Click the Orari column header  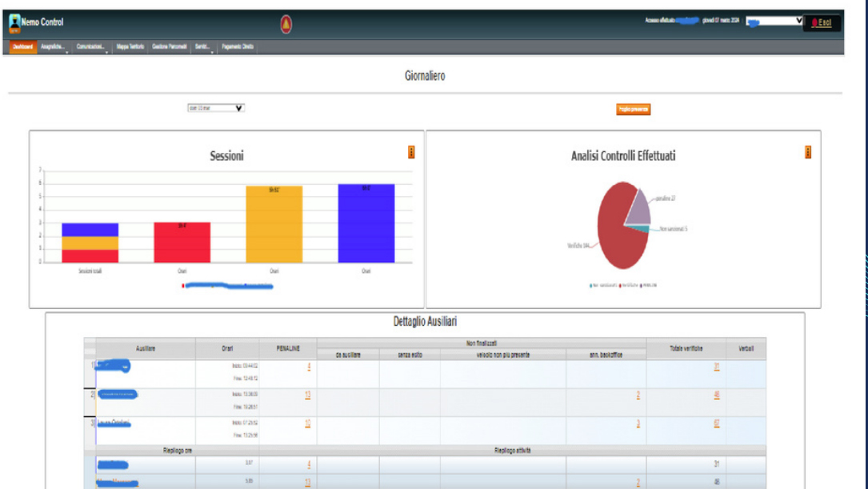coord(227,349)
